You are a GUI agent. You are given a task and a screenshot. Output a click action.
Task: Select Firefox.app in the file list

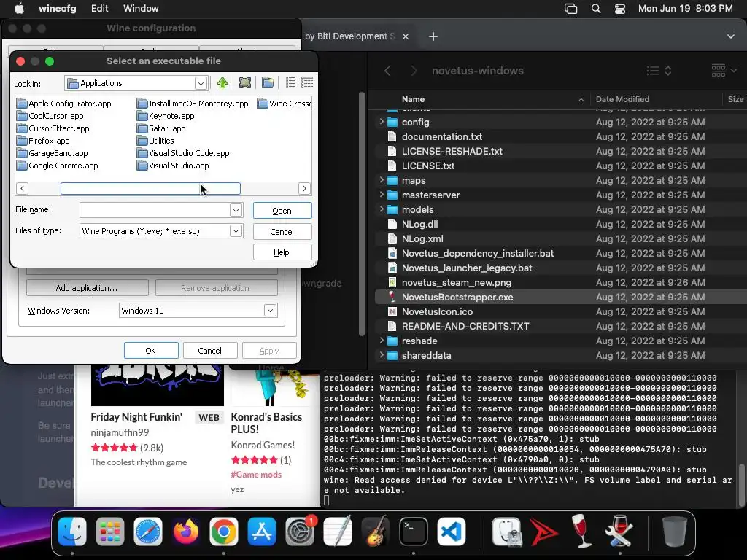pos(43,141)
